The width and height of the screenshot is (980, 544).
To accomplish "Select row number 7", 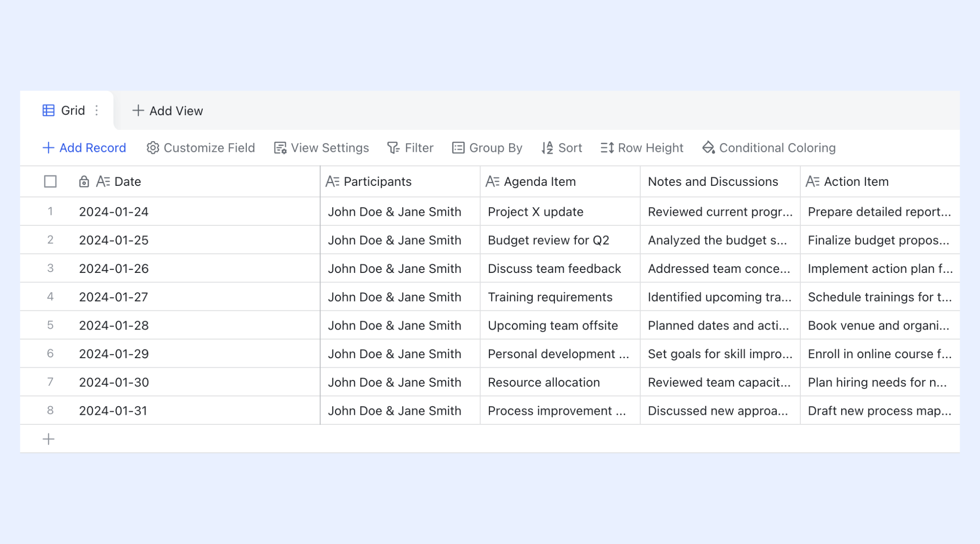I will click(50, 382).
